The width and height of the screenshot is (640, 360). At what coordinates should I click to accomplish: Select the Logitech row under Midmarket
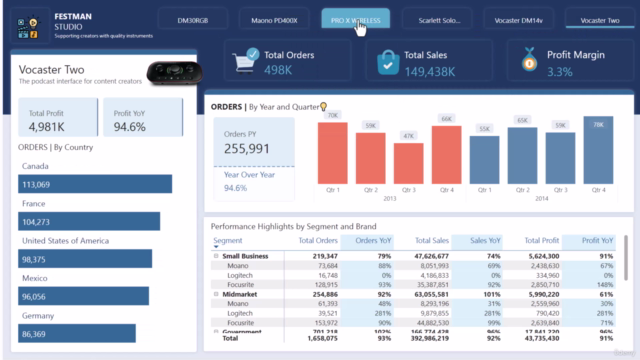click(x=413, y=313)
